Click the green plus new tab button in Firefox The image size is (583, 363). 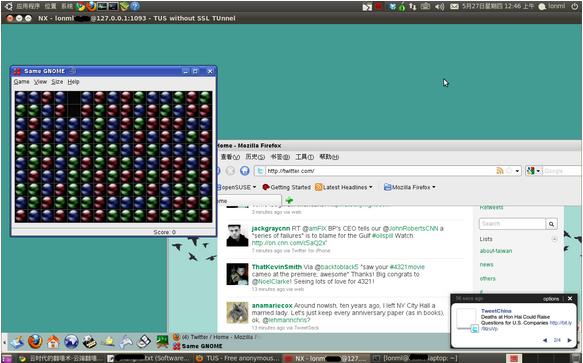(x=289, y=200)
